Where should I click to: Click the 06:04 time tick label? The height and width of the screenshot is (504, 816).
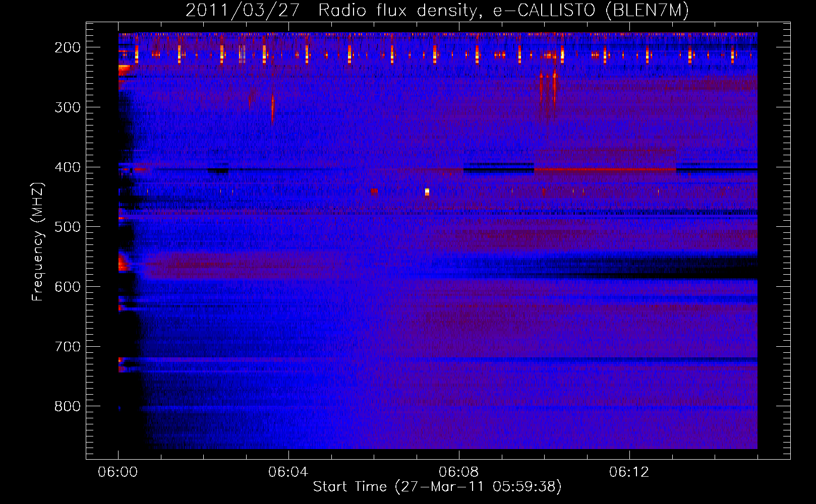(x=288, y=472)
